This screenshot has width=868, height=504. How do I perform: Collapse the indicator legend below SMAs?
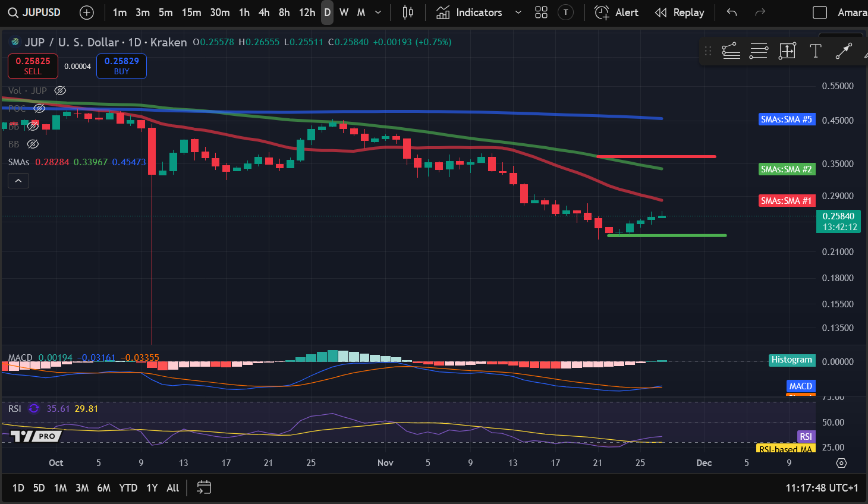pos(18,181)
